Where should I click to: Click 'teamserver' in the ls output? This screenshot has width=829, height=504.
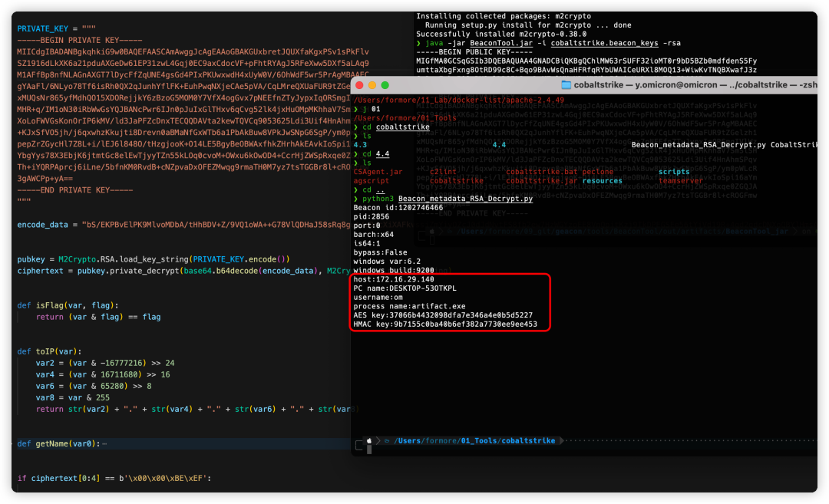[x=681, y=181]
